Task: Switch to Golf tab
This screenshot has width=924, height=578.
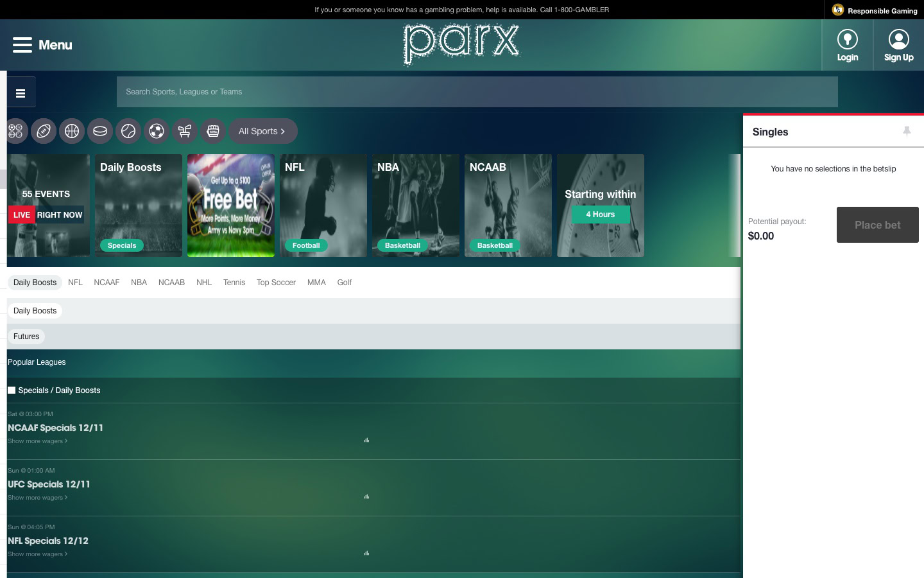Action: pyautogui.click(x=345, y=283)
